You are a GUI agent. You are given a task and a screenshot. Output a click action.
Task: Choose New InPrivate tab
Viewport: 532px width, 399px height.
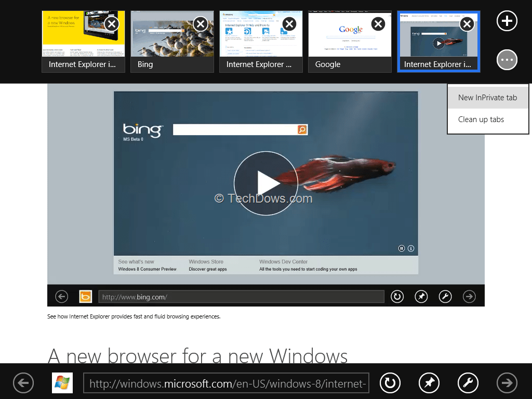488,98
